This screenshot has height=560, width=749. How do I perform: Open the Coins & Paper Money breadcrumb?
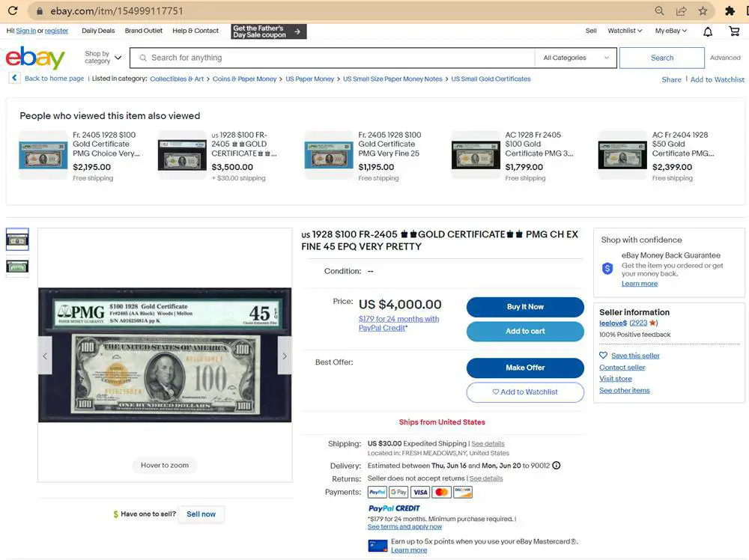coord(245,79)
